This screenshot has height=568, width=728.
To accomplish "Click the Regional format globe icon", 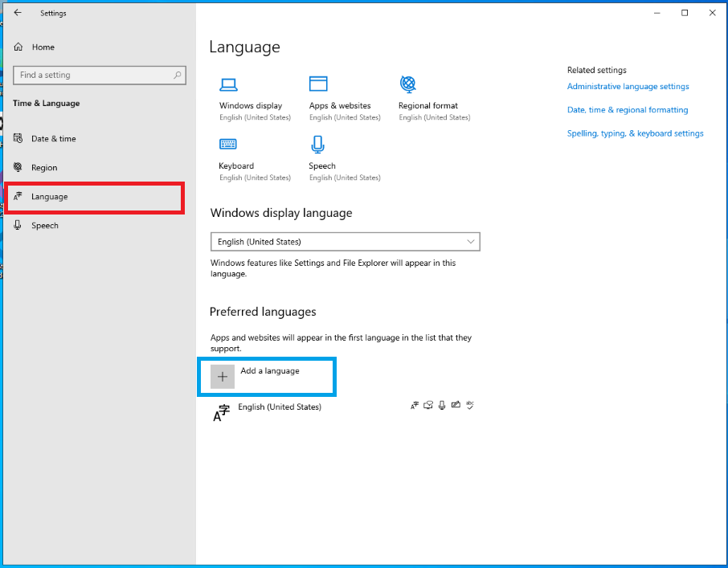I will [407, 84].
